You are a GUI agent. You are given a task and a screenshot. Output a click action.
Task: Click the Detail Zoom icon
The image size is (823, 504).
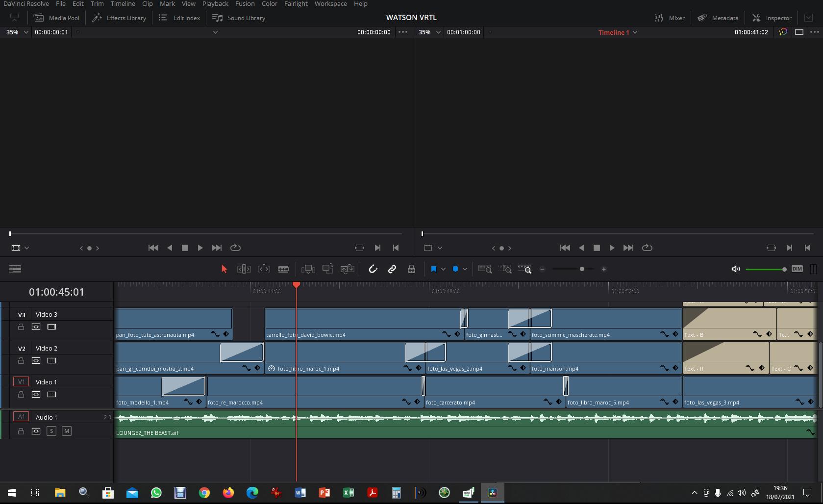(505, 269)
